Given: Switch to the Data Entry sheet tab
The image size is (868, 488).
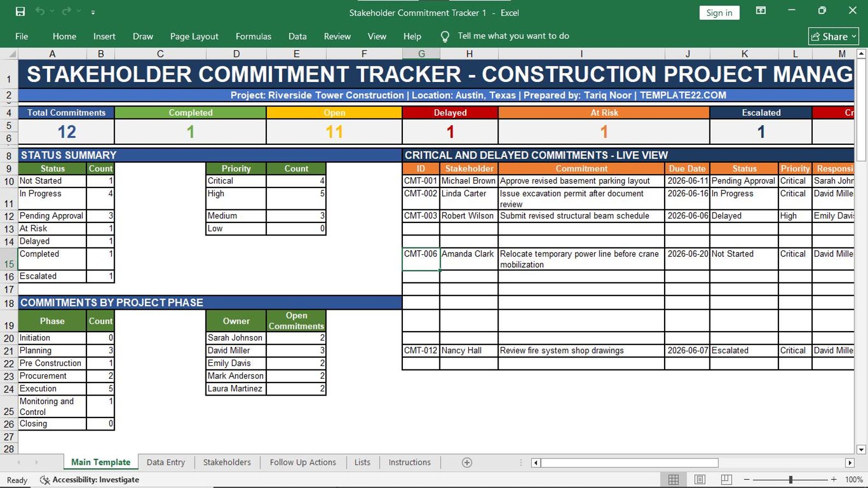Looking at the screenshot, I should (166, 462).
